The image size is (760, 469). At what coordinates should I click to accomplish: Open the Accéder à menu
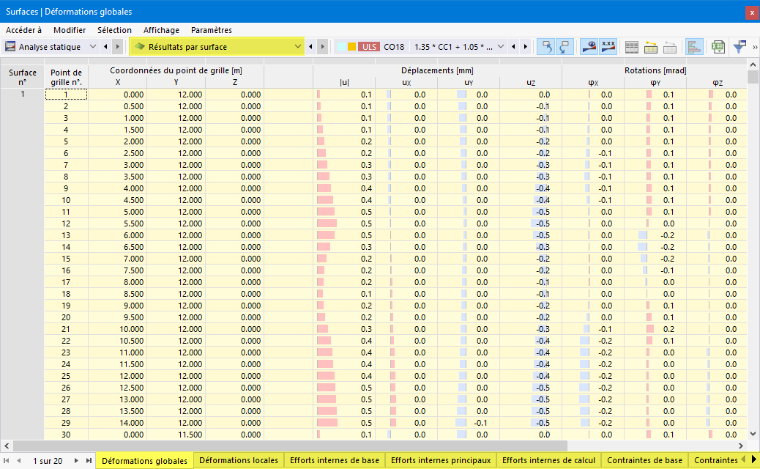(23, 30)
